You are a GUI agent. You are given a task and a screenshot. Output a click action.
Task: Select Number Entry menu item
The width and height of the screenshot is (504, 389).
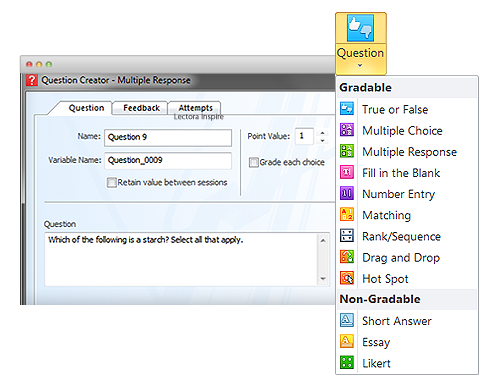[399, 194]
